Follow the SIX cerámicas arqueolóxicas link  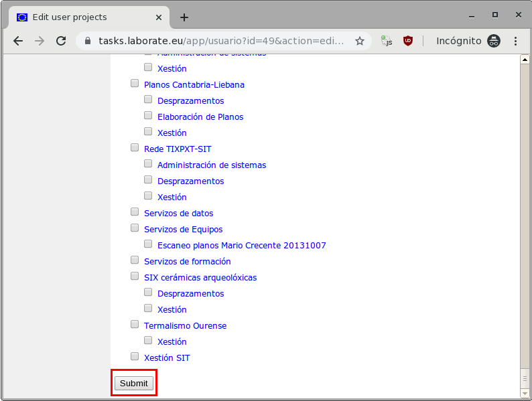pyautogui.click(x=200, y=278)
